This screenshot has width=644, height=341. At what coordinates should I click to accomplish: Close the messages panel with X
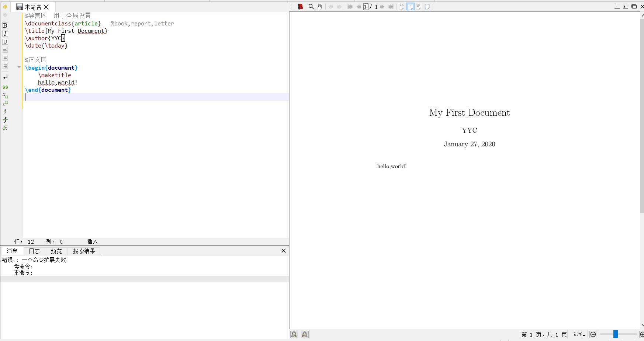tap(284, 251)
